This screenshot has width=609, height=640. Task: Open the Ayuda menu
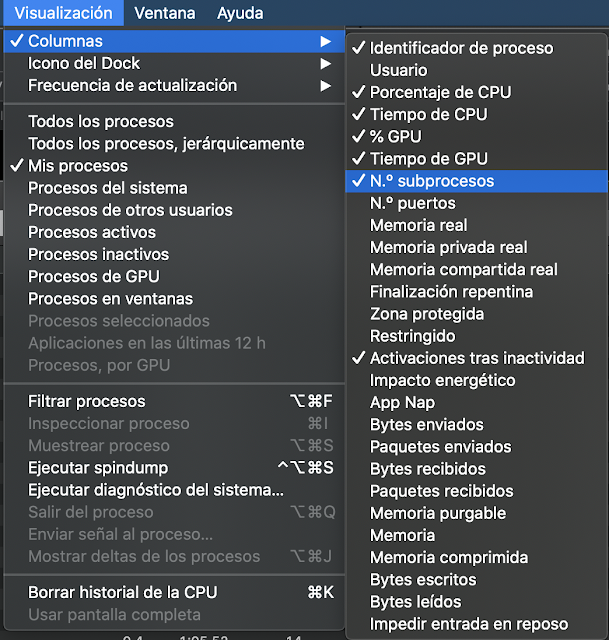(x=240, y=13)
